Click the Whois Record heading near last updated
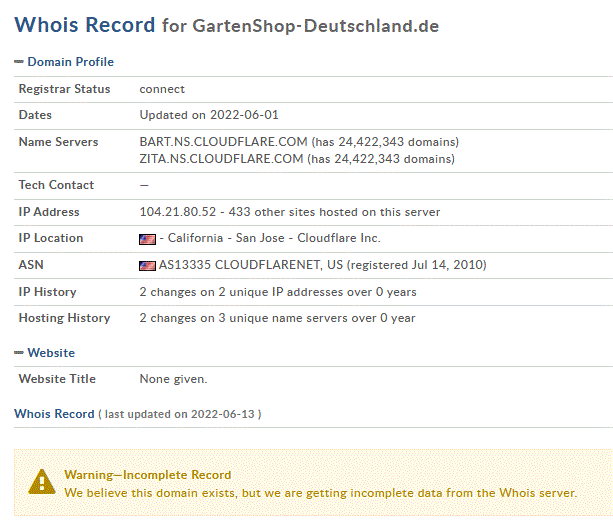 click(x=54, y=414)
